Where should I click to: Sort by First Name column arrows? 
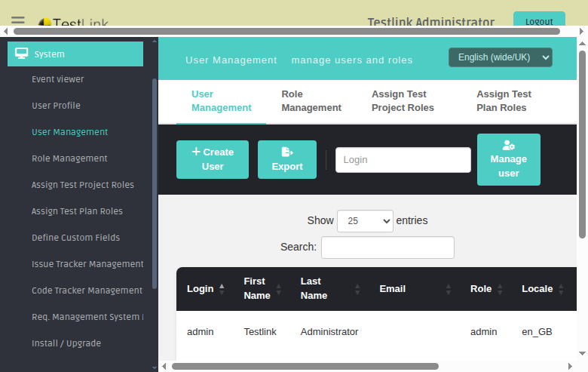pos(279,289)
